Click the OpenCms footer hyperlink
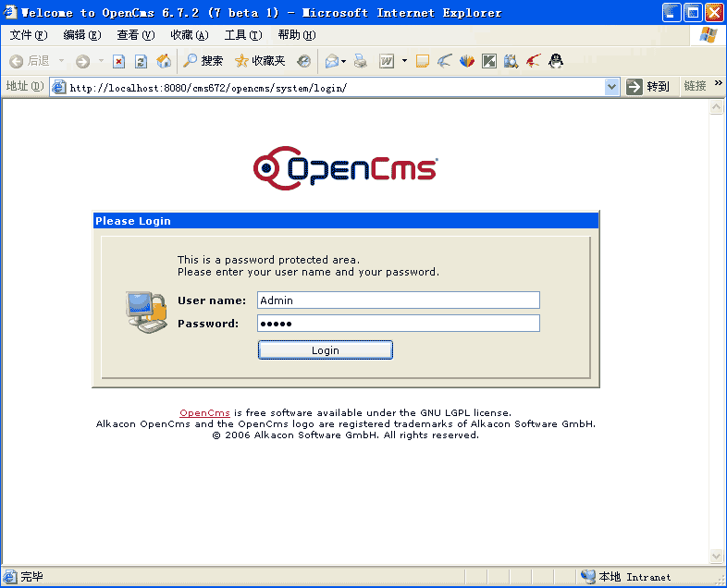 point(204,413)
